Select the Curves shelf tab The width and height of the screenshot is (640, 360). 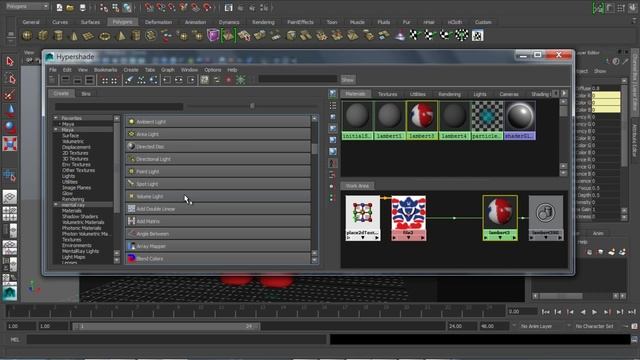coord(60,22)
